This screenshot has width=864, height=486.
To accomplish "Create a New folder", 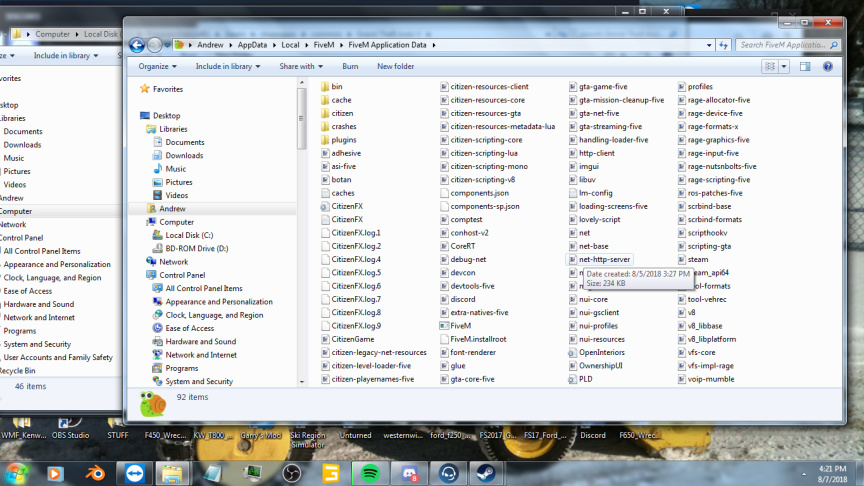I will tap(395, 66).
